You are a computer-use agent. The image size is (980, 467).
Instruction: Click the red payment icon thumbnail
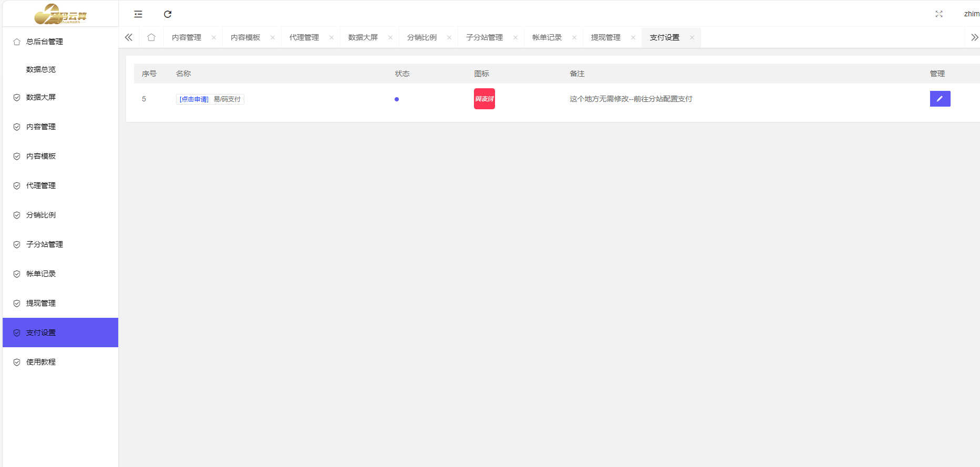coord(484,99)
